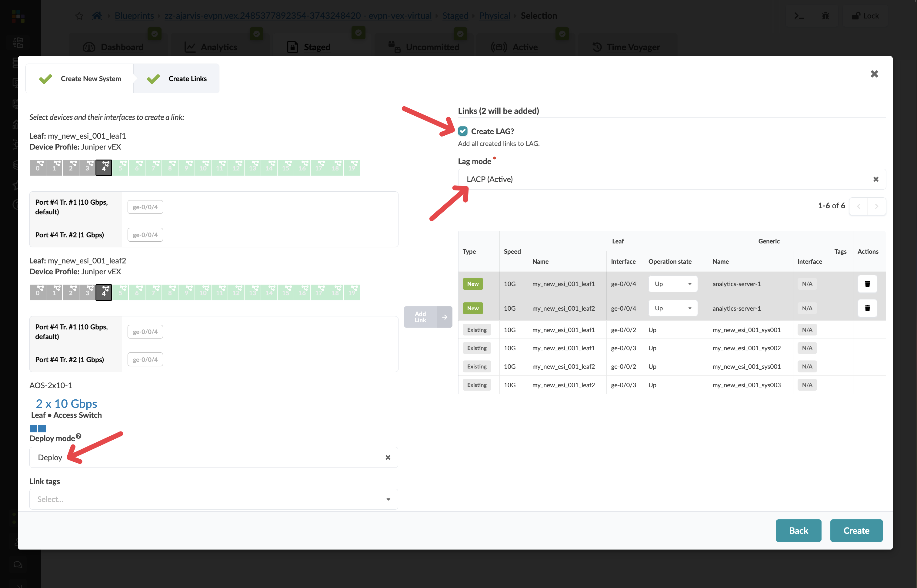This screenshot has height=588, width=917.
Task: Open the Blueprints breadcrumb link
Action: (134, 16)
